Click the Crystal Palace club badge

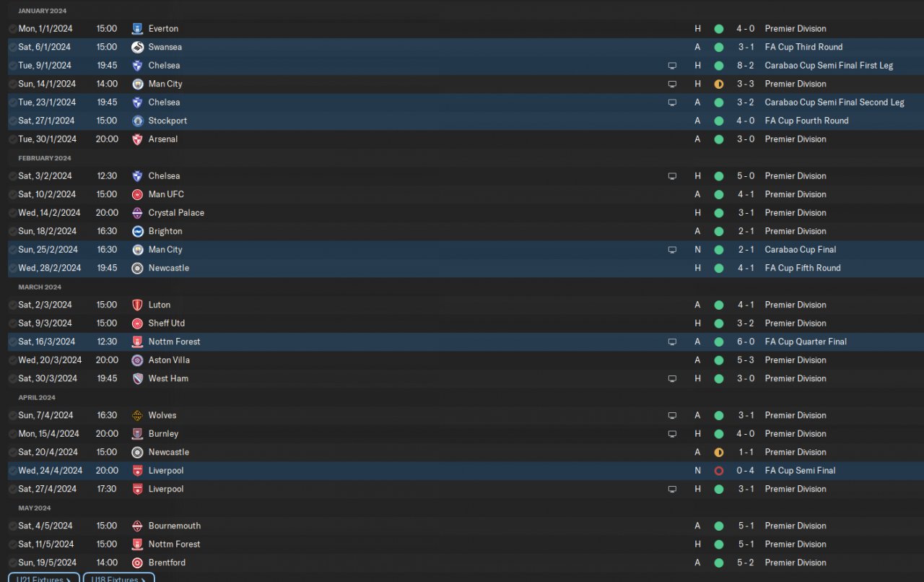pyautogui.click(x=137, y=213)
